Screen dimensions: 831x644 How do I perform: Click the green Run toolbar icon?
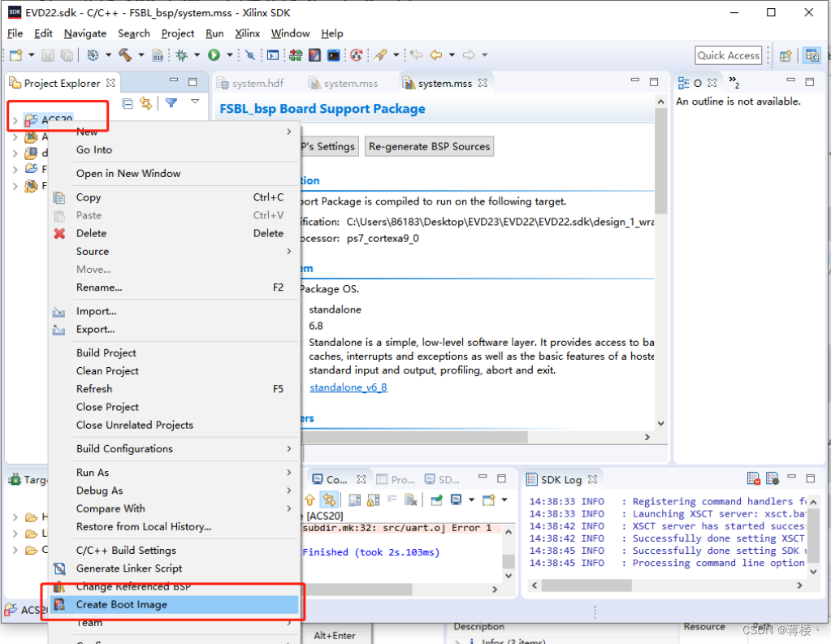tap(214, 54)
